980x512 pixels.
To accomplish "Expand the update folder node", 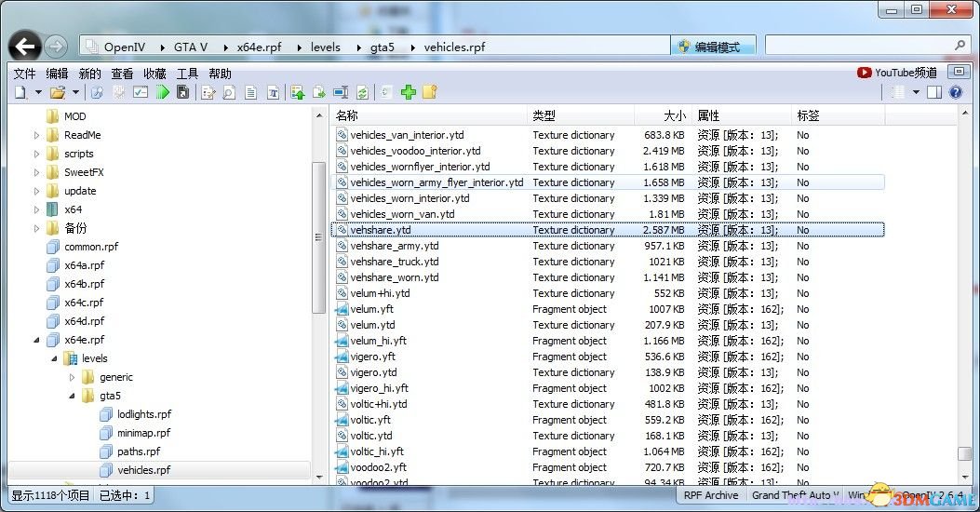I will tap(36, 191).
